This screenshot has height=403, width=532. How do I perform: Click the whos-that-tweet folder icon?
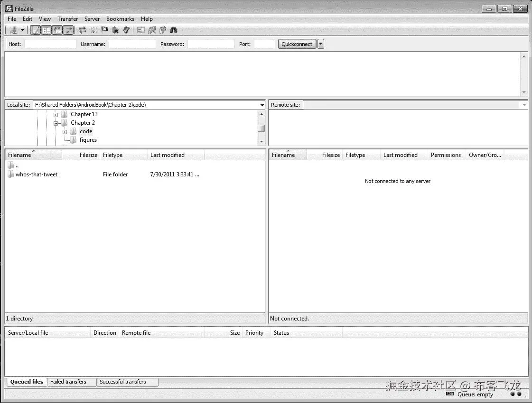pos(10,174)
